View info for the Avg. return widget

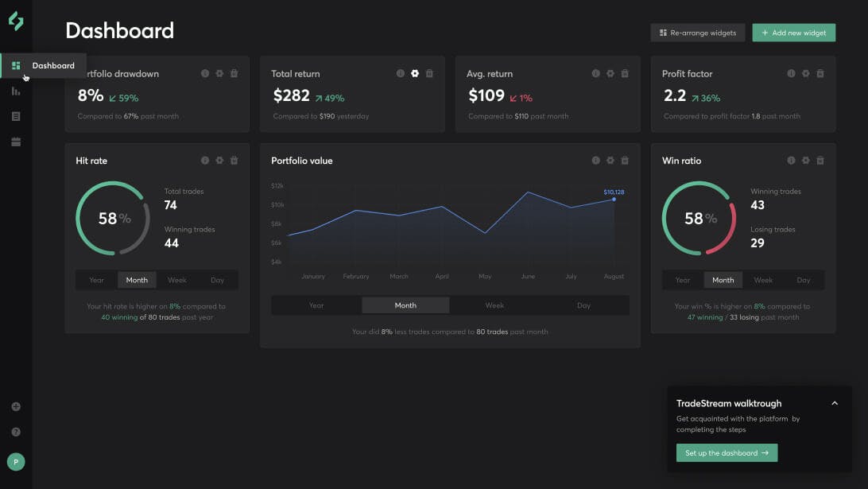click(x=595, y=73)
